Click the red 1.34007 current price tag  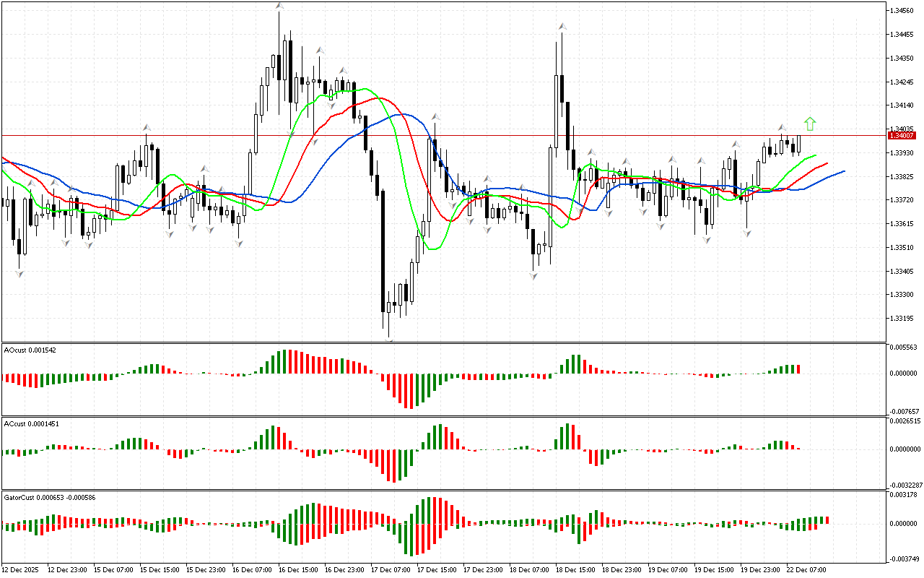click(902, 135)
